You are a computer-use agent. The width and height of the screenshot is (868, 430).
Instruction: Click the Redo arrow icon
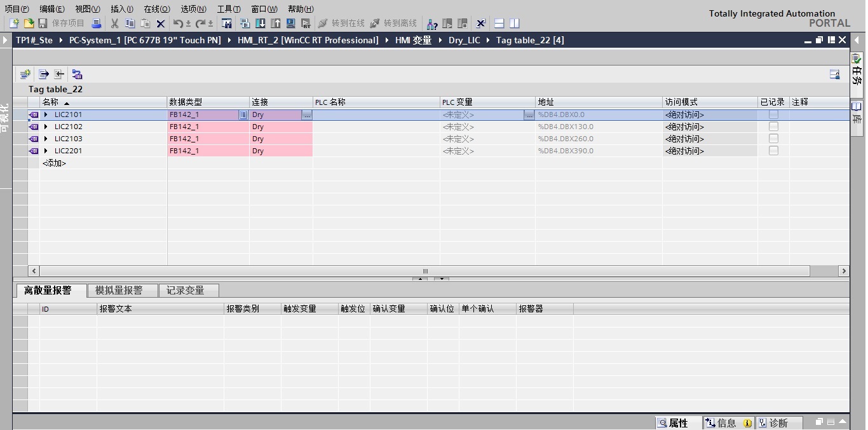click(200, 24)
